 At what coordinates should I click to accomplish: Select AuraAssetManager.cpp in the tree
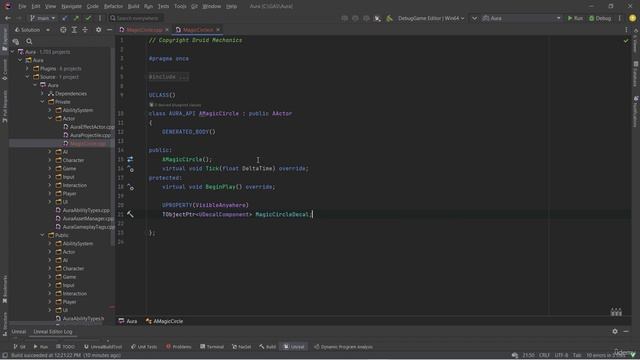point(84,218)
